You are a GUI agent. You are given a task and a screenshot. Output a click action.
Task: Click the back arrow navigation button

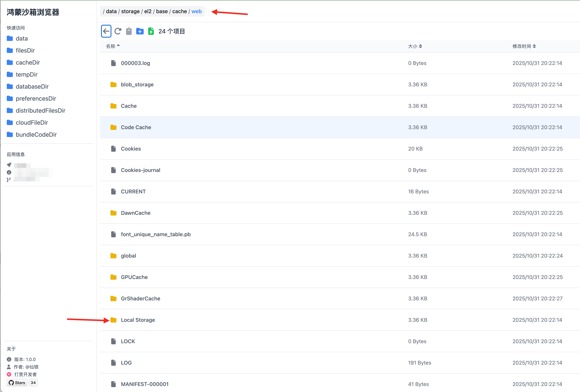coord(106,31)
